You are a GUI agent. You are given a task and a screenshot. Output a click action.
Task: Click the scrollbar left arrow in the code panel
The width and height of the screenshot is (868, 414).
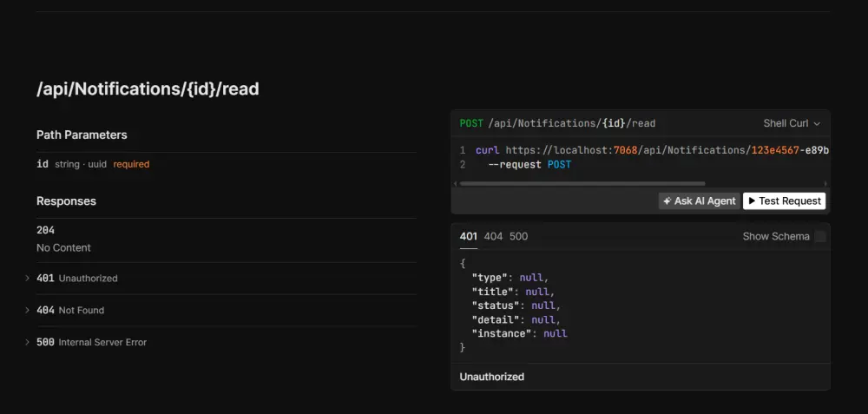[x=455, y=184]
